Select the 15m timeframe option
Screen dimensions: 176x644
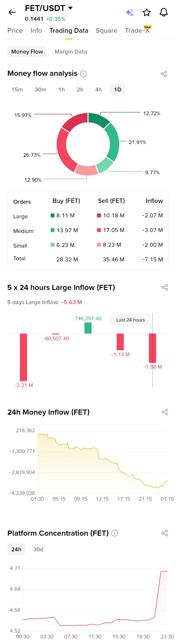[17, 89]
